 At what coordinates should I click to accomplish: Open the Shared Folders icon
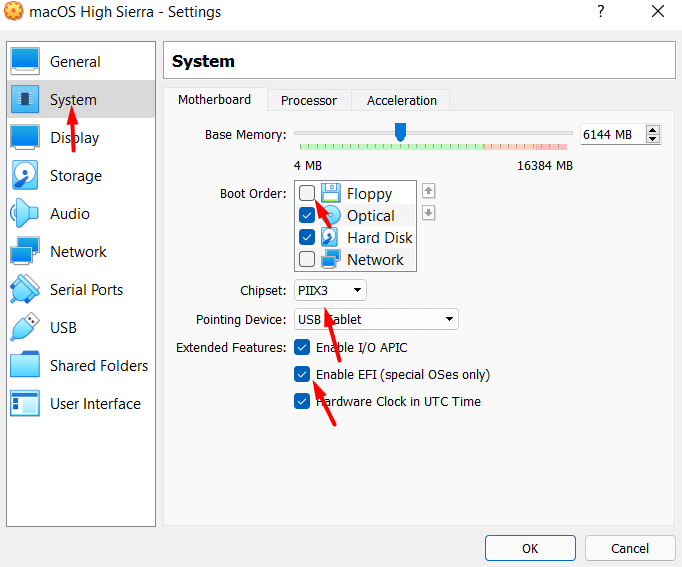pyautogui.click(x=25, y=366)
